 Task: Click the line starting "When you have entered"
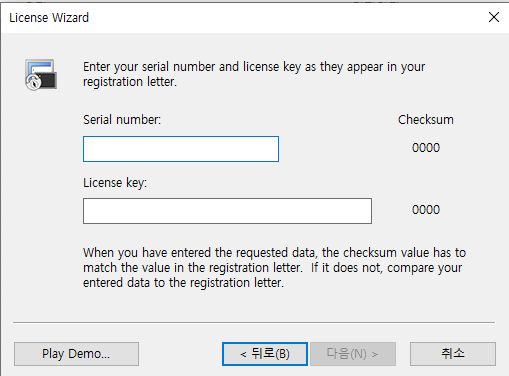[x=274, y=253]
